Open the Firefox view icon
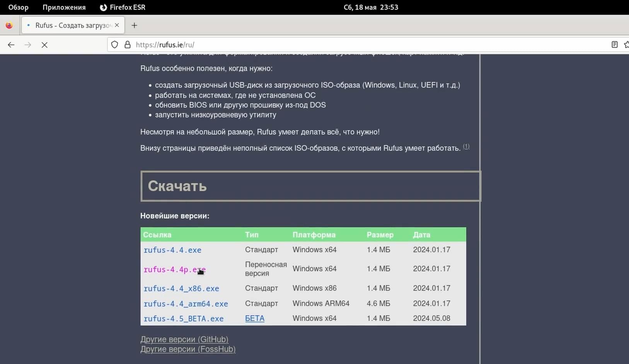 point(9,26)
